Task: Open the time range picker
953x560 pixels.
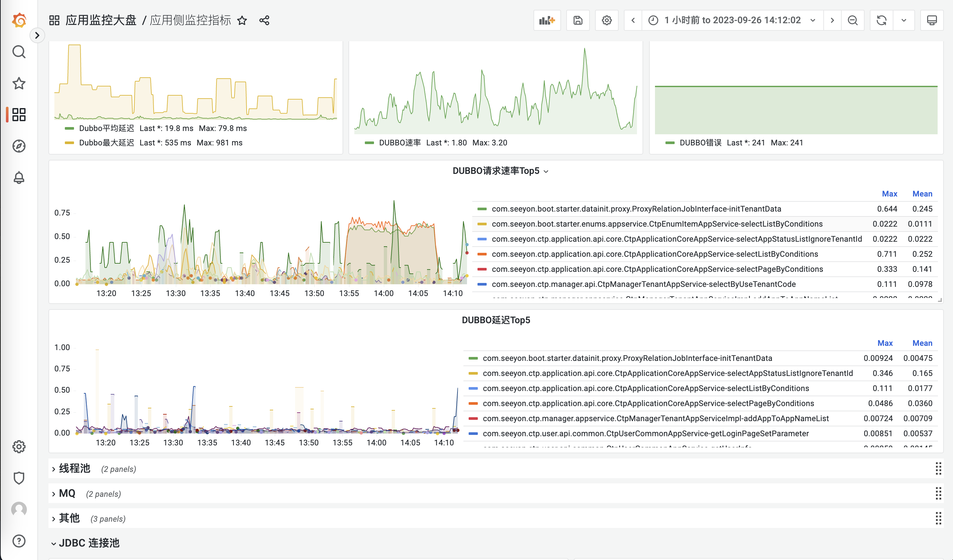Action: [733, 20]
